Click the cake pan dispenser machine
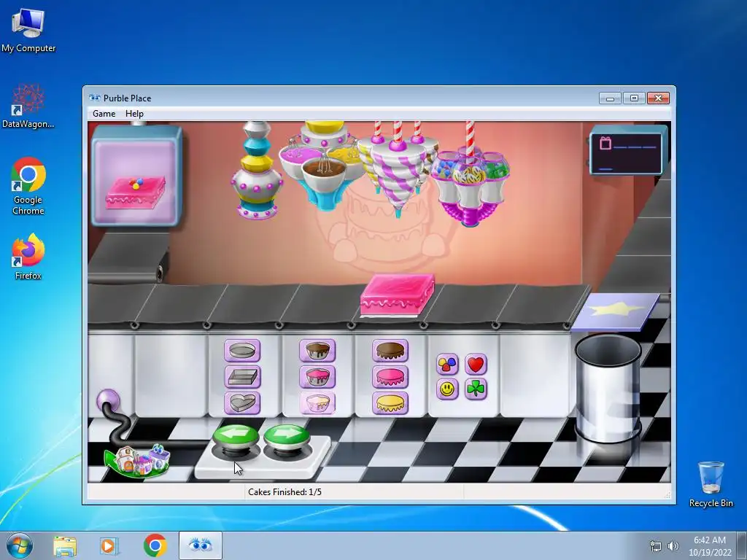The width and height of the screenshot is (747, 560). pos(258,170)
